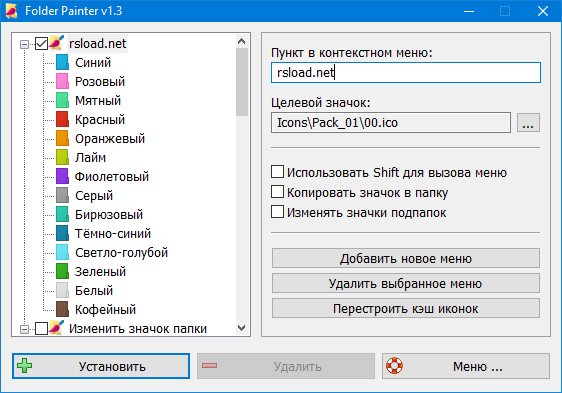Check the Изменить значок папки checkbox
Screen dimensions: 562x393
(x=42, y=328)
